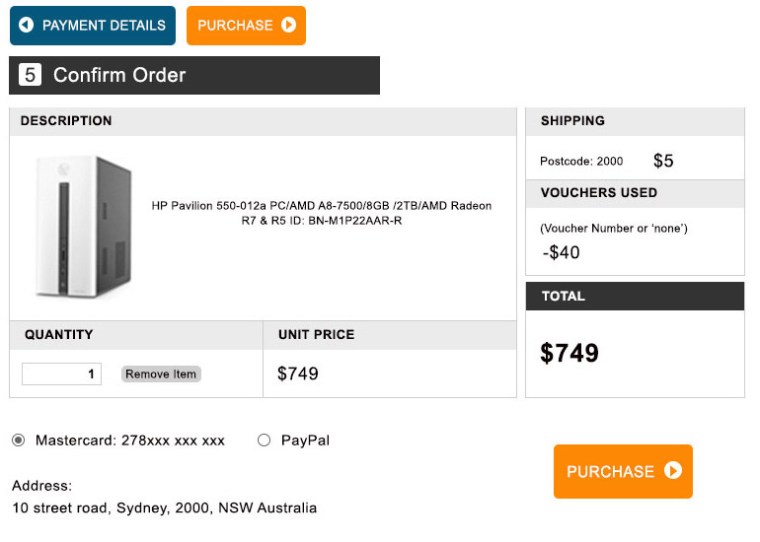Click the quantity input field
Image resolution: width=760 pixels, height=542 pixels.
61,374
